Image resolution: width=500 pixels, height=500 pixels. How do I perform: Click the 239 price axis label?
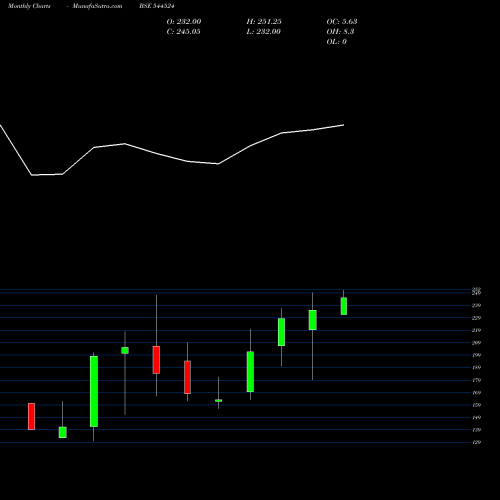477,305
